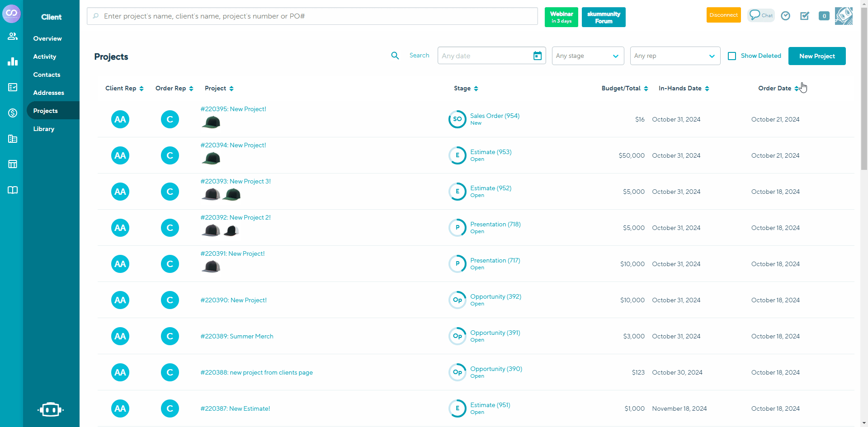868x427 pixels.
Task: Select the dollar sign billing icon in sidebar
Action: click(x=12, y=113)
